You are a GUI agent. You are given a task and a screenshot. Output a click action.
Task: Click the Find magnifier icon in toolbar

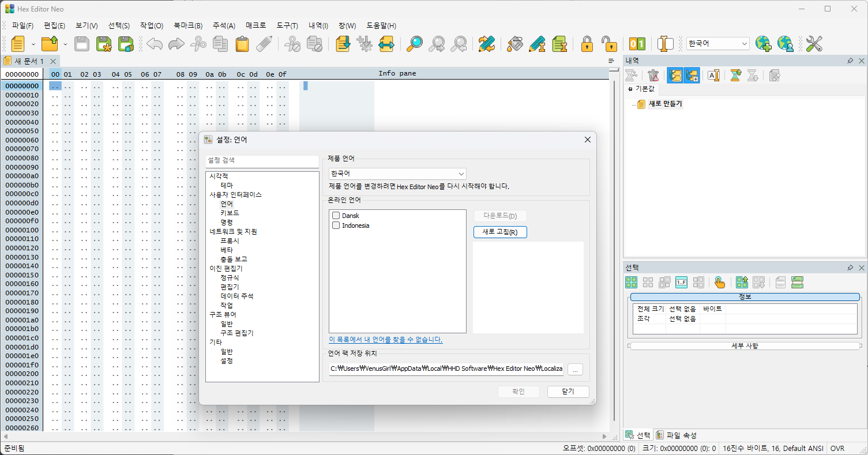(415, 44)
